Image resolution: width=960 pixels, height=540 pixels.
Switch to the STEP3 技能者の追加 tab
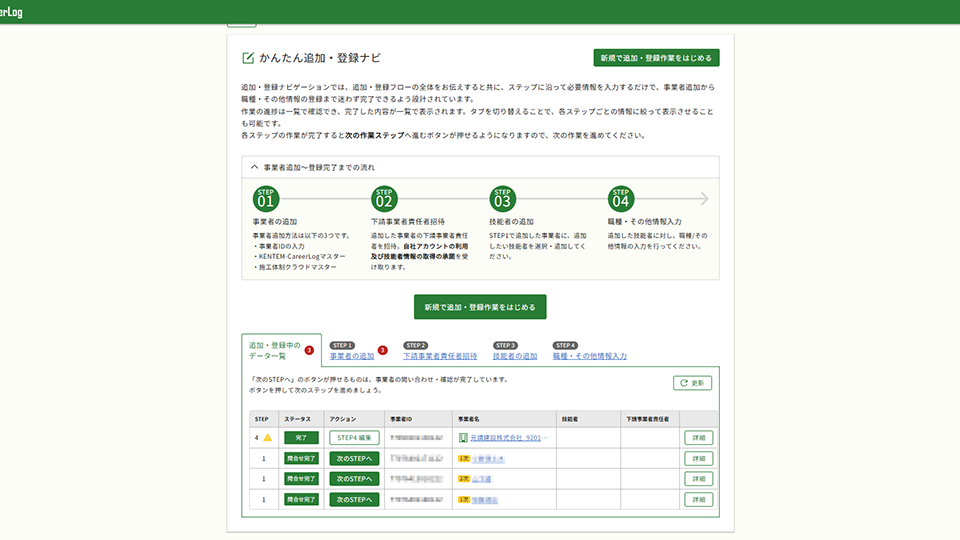point(515,356)
